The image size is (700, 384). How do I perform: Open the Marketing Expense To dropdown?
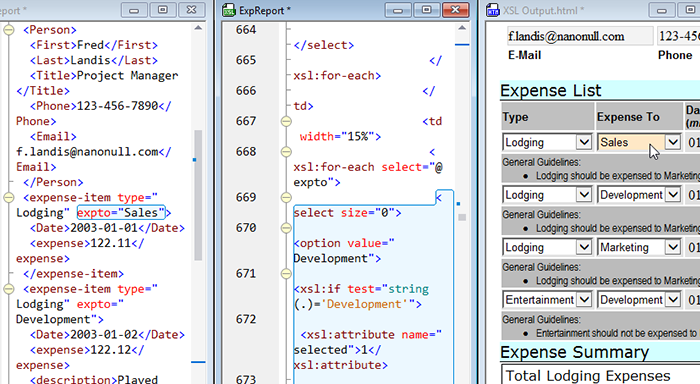(672, 247)
